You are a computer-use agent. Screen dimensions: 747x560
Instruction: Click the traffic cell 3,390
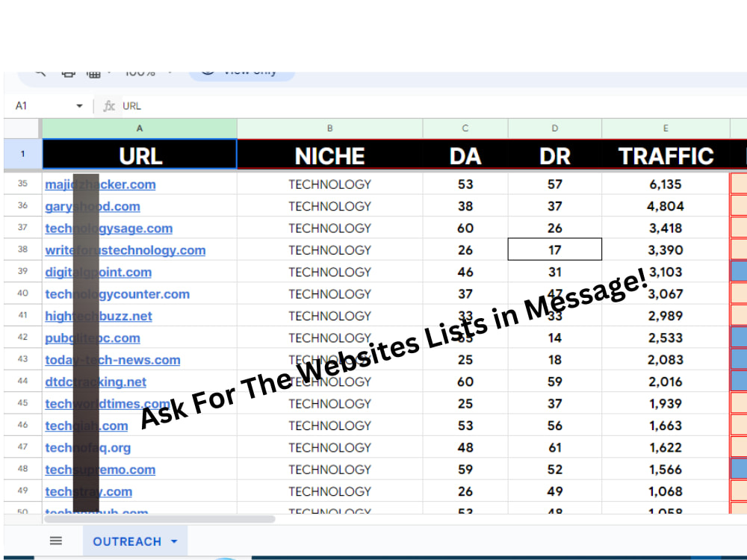coord(666,249)
